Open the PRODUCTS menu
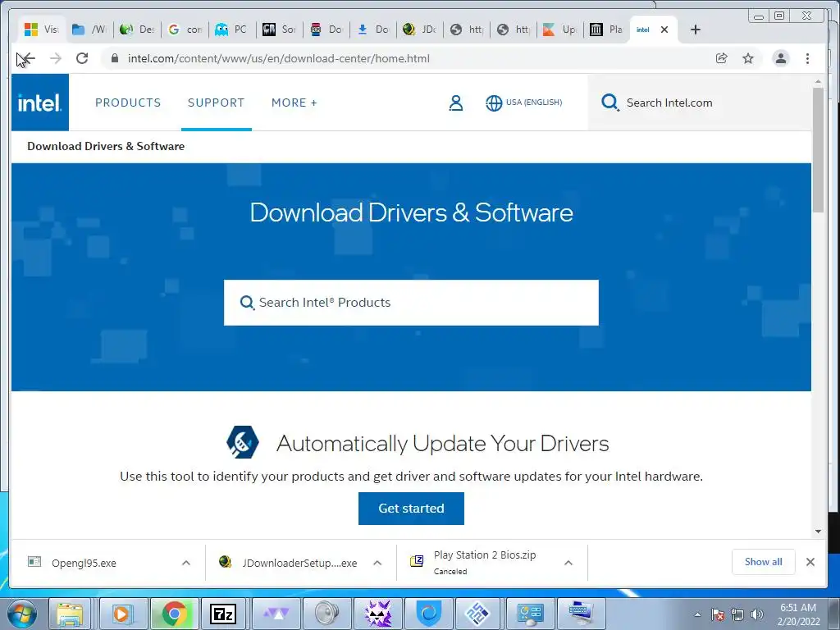The height and width of the screenshot is (630, 840). (x=128, y=103)
